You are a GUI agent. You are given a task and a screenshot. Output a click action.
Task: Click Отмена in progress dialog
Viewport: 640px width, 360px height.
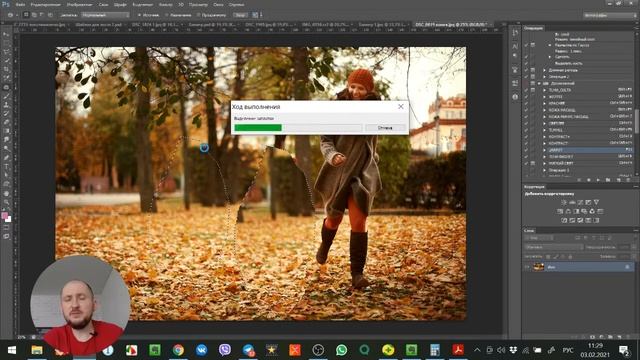point(385,128)
